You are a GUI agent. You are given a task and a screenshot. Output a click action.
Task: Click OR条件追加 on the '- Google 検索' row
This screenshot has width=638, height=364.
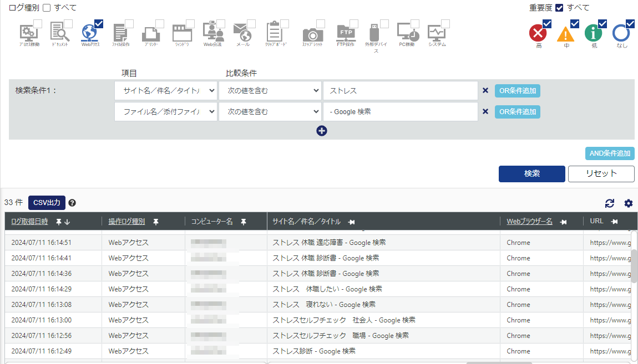point(518,112)
